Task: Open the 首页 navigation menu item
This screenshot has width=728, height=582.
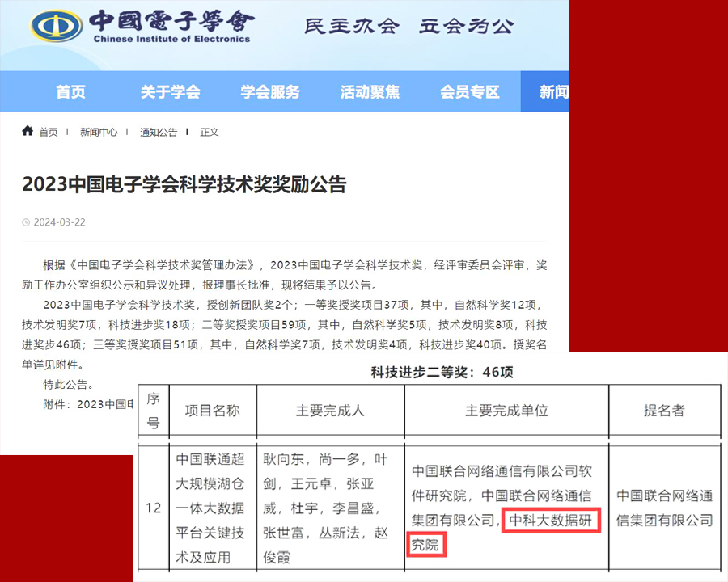Action: point(71,92)
